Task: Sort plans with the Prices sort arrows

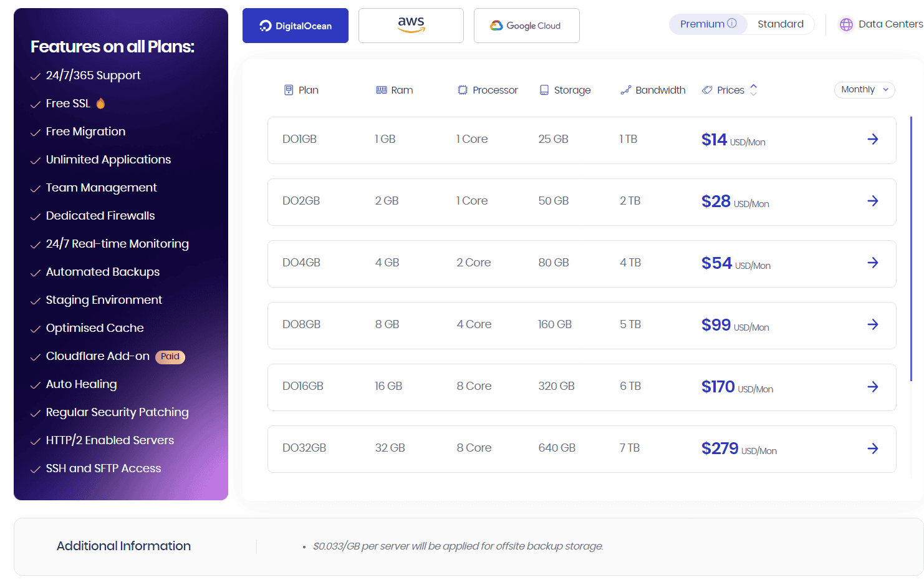Action: pyautogui.click(x=753, y=90)
